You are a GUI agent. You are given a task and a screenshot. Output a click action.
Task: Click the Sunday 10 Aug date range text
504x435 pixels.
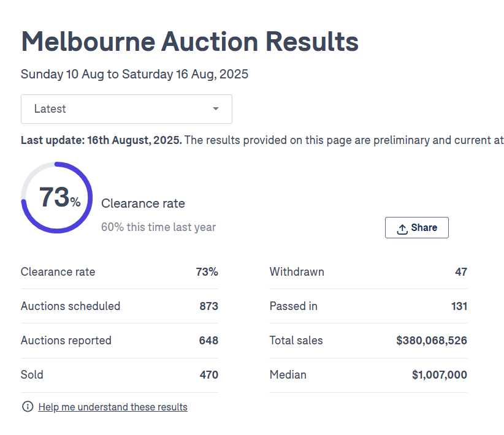(134, 75)
